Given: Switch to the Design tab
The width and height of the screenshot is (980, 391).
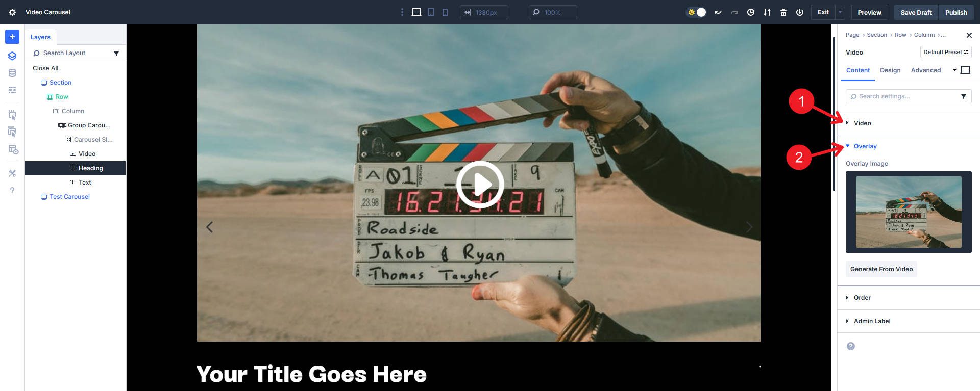Looking at the screenshot, I should tap(890, 70).
